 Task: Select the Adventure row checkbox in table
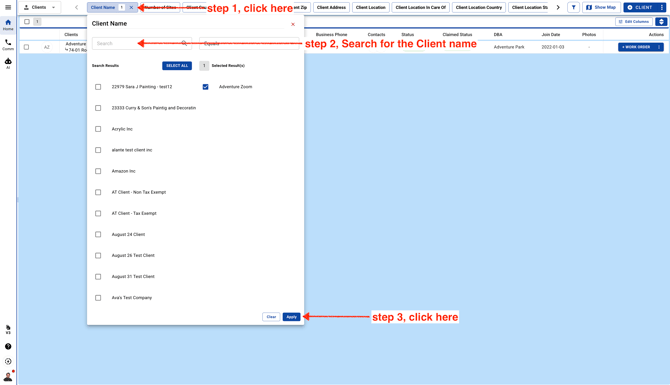click(26, 47)
